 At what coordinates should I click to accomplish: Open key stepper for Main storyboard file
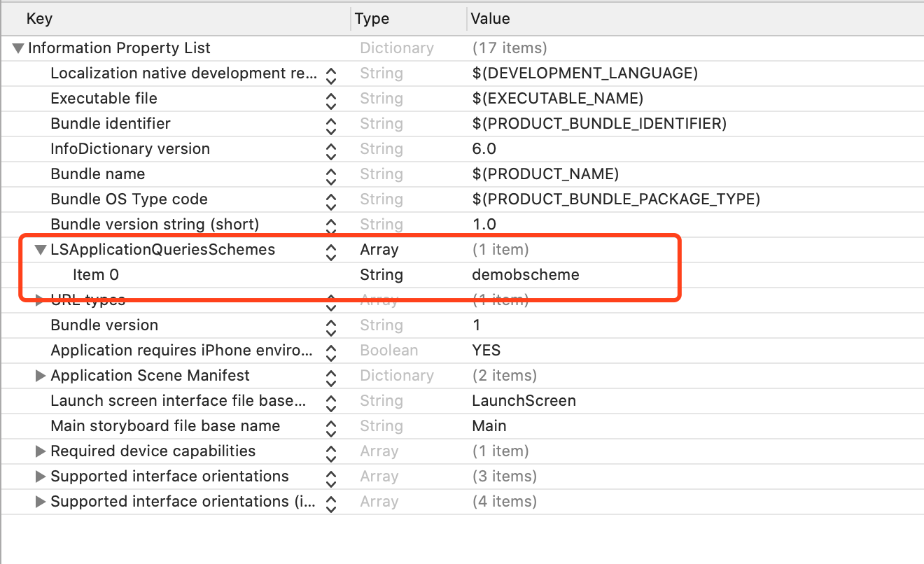tap(331, 426)
